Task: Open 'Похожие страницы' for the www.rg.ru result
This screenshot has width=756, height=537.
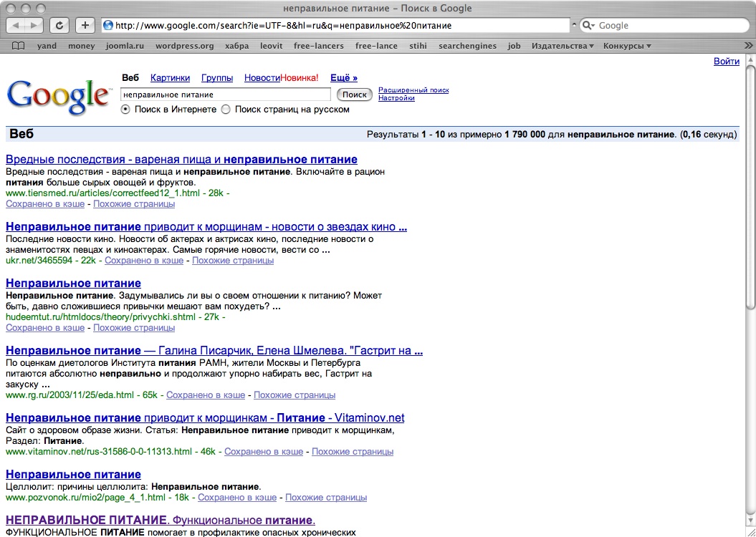Action: click(295, 395)
